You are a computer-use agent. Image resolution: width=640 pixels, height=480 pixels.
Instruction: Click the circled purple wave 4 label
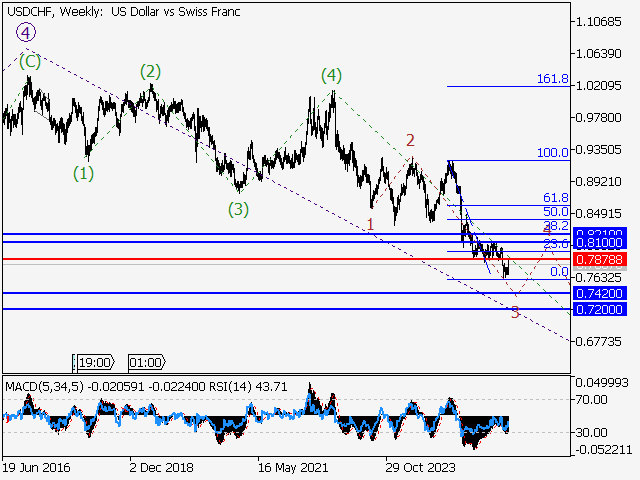point(26,32)
